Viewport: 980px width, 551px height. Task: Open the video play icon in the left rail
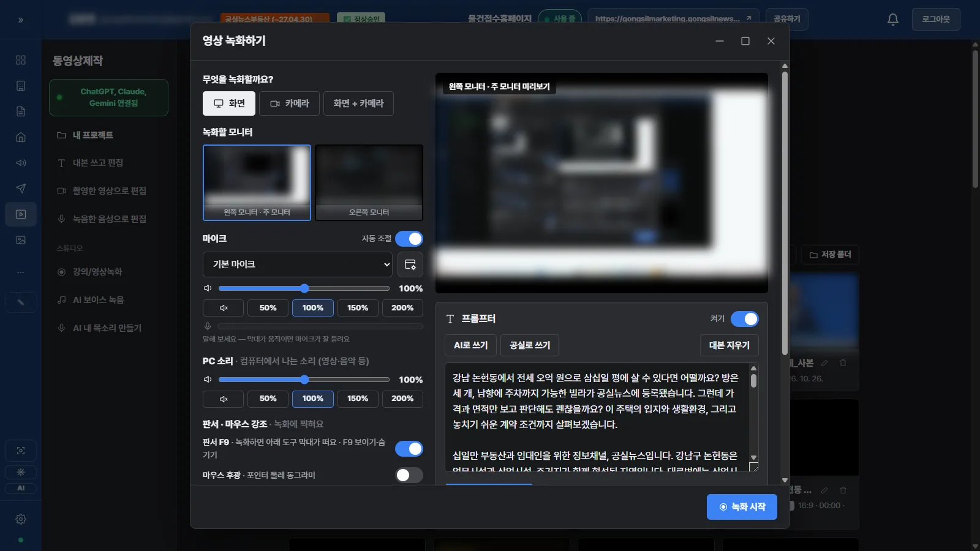(21, 214)
